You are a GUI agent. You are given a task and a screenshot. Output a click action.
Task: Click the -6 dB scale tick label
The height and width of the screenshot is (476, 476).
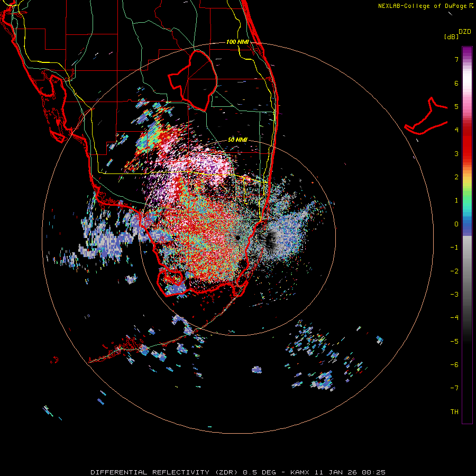click(x=454, y=365)
